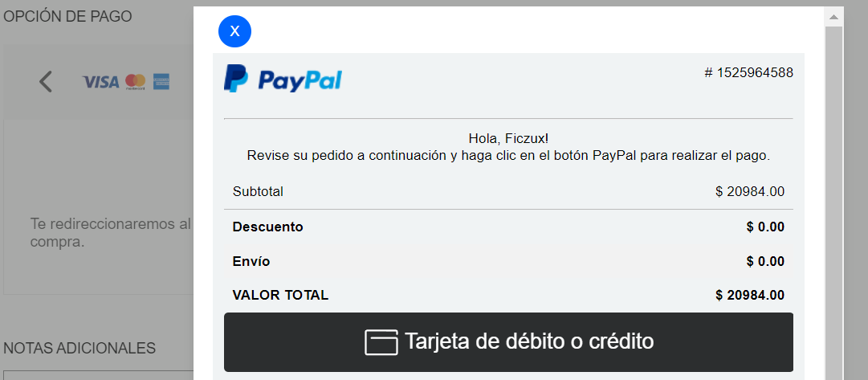Click the Subtotal amount $ 20984.00
The width and height of the screenshot is (868, 380).
click(750, 192)
